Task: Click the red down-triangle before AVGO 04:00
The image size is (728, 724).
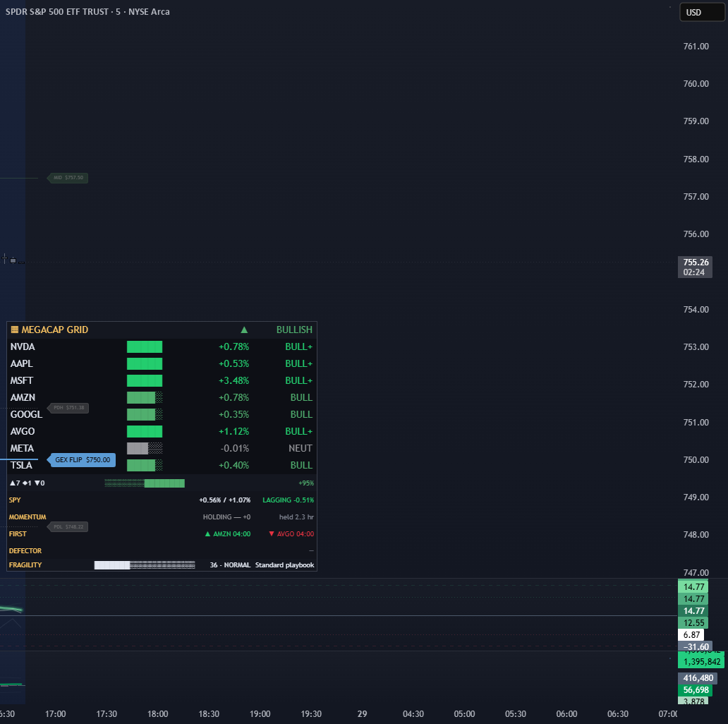Action: 272,534
